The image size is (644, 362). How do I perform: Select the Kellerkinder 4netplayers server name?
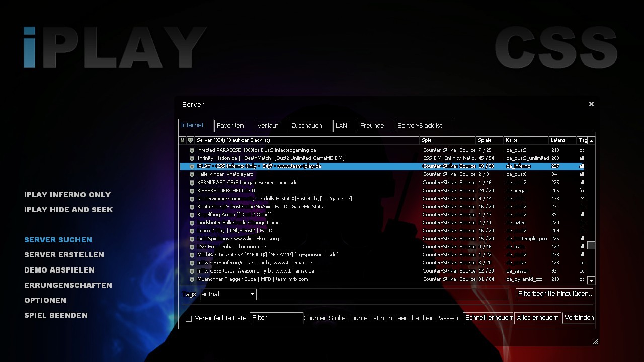click(225, 174)
